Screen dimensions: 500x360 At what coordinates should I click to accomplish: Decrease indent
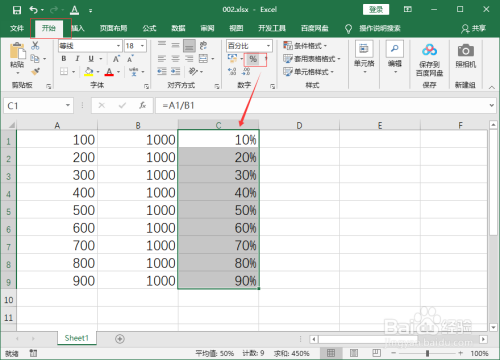pos(162,71)
